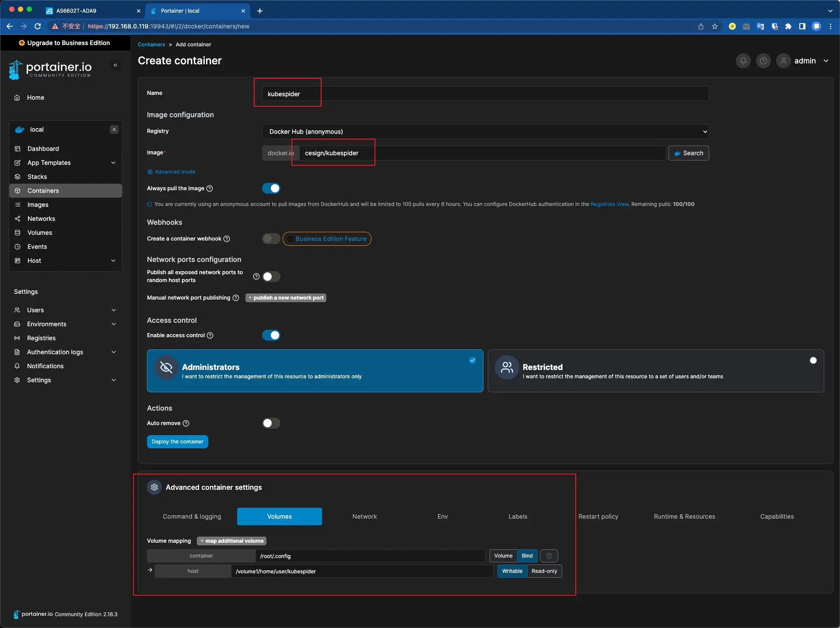The height and width of the screenshot is (628, 840).
Task: Click the Enable access control help icon
Action: [210, 335]
